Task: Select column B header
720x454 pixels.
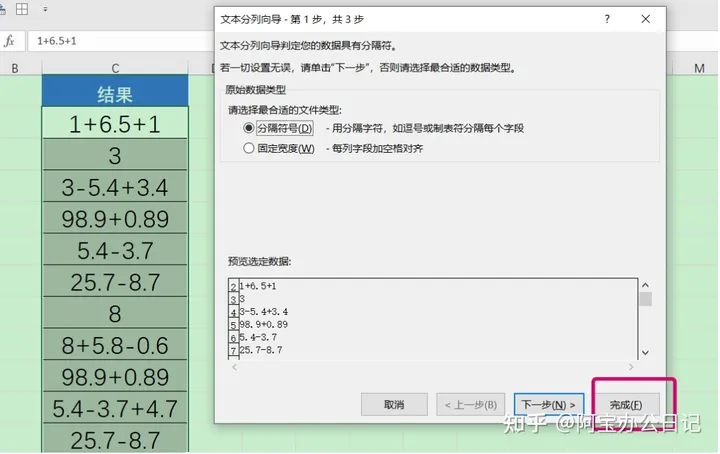Action: 16,67
